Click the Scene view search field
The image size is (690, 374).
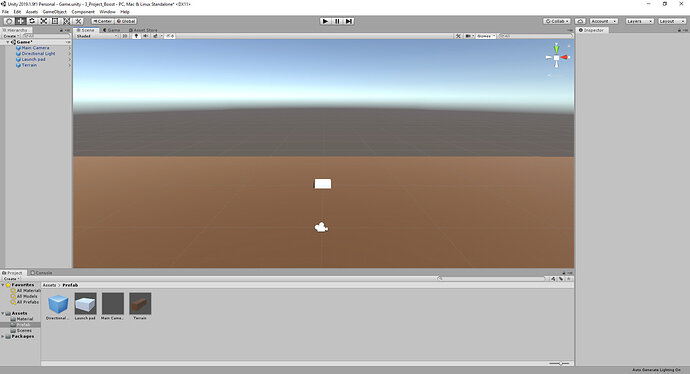[535, 36]
